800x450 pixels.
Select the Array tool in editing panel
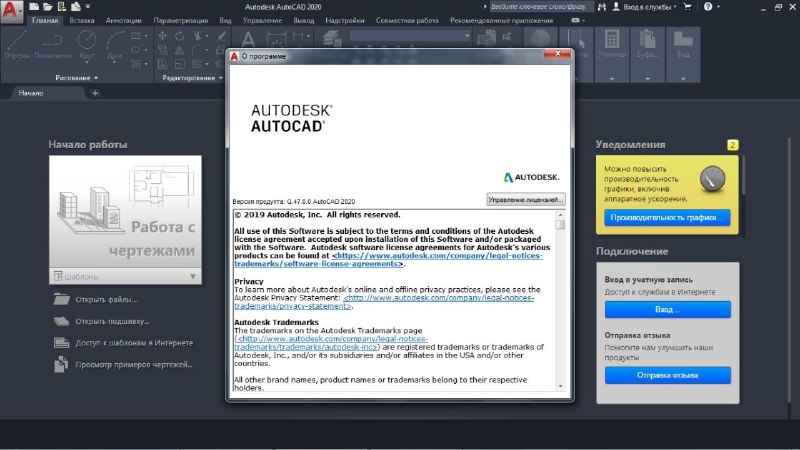(x=197, y=64)
